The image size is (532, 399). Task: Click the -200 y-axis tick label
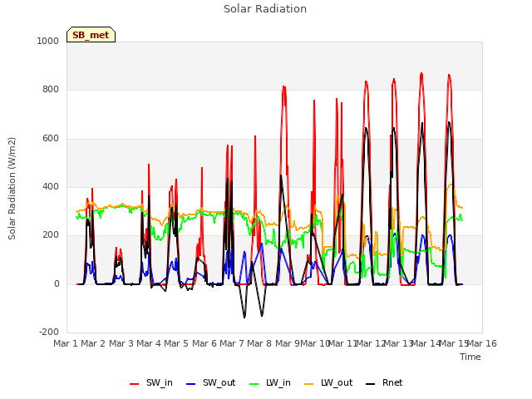tap(49, 332)
